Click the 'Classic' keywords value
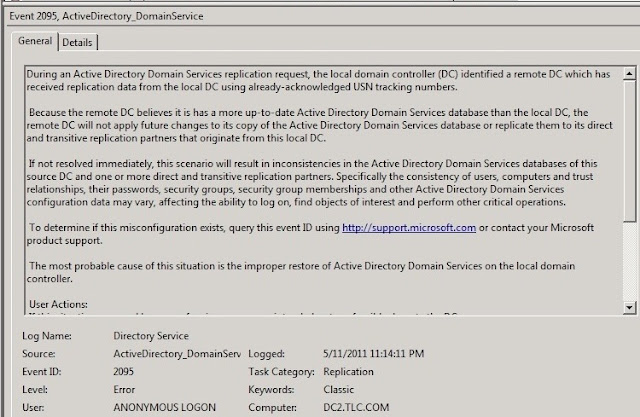Image resolution: width=640 pixels, height=417 pixels. (x=338, y=390)
